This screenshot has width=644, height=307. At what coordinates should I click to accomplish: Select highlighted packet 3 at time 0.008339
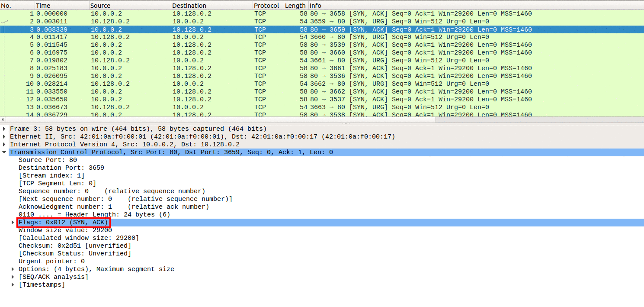pyautogui.click(x=322, y=29)
